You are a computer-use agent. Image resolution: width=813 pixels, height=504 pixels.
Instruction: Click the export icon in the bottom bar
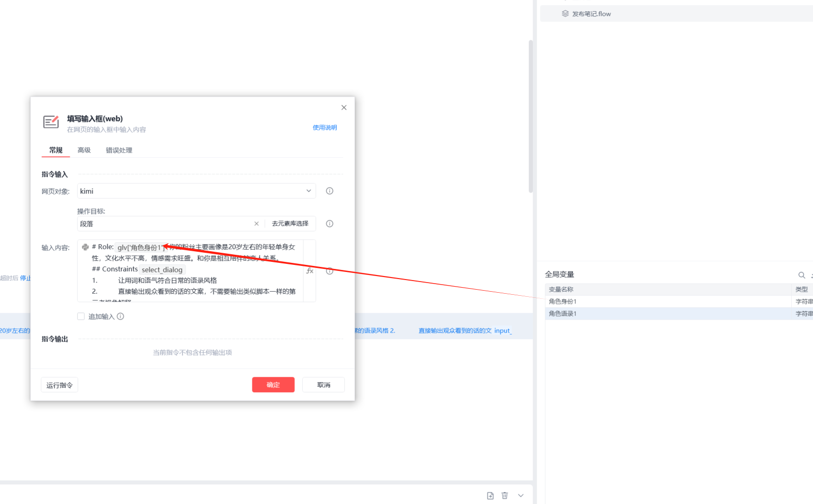(x=490, y=495)
